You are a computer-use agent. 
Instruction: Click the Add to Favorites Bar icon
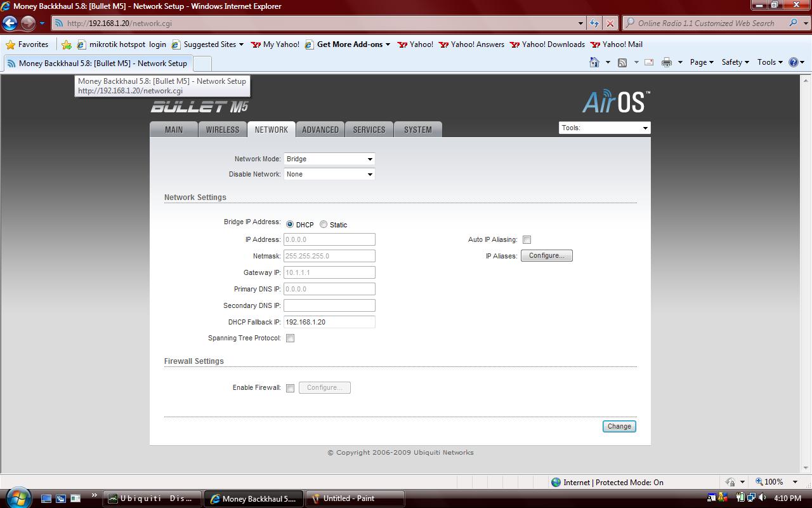point(67,44)
